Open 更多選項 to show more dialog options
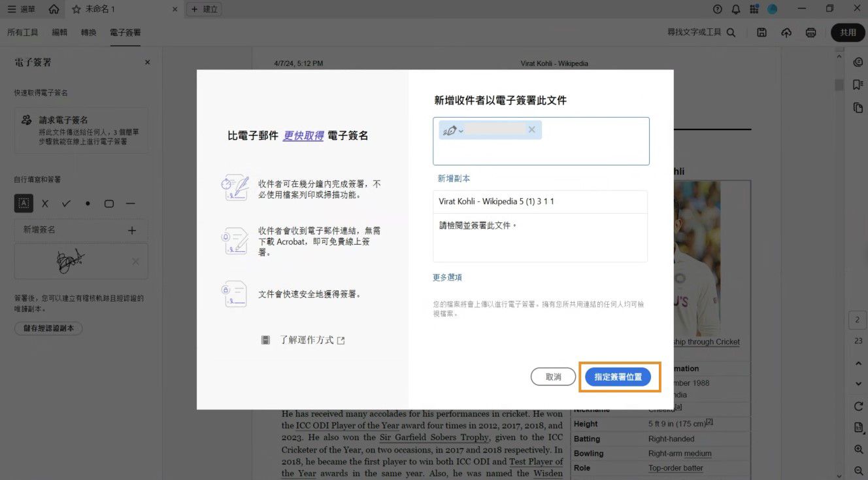This screenshot has height=480, width=868. pyautogui.click(x=447, y=277)
